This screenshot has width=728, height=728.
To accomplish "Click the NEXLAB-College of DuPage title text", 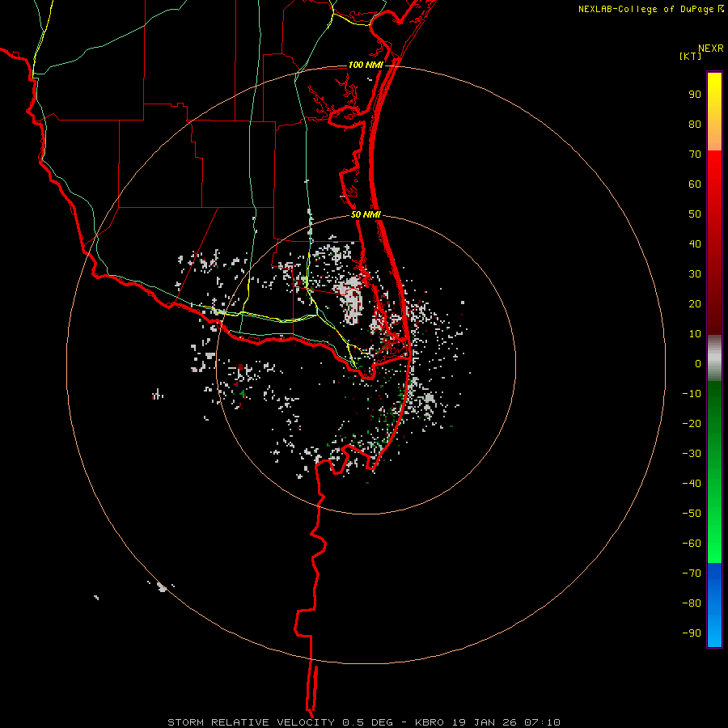I will pyautogui.click(x=650, y=9).
